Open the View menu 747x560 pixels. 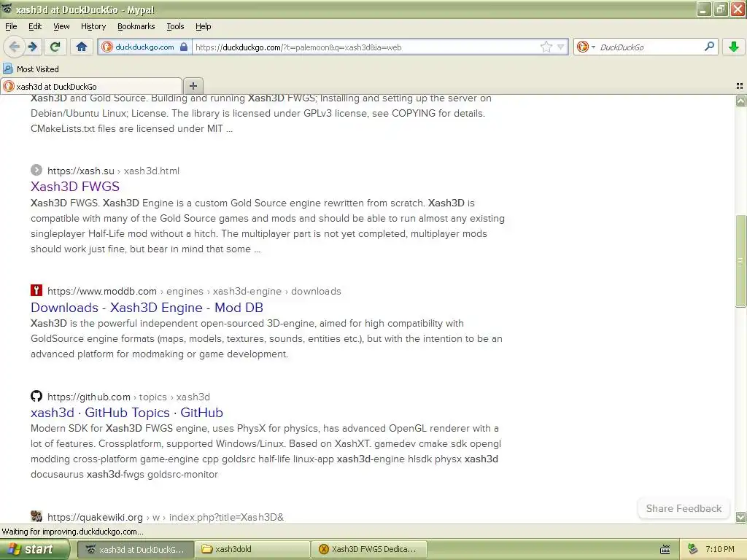coord(61,26)
